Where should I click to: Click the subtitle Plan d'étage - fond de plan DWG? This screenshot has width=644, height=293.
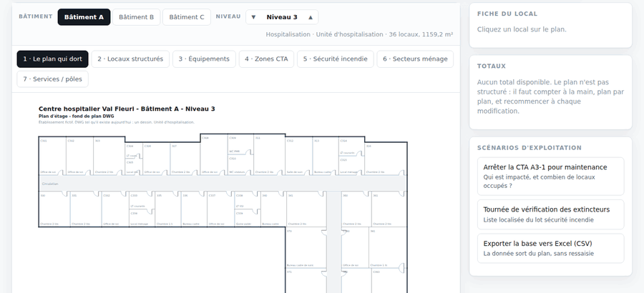point(77,116)
